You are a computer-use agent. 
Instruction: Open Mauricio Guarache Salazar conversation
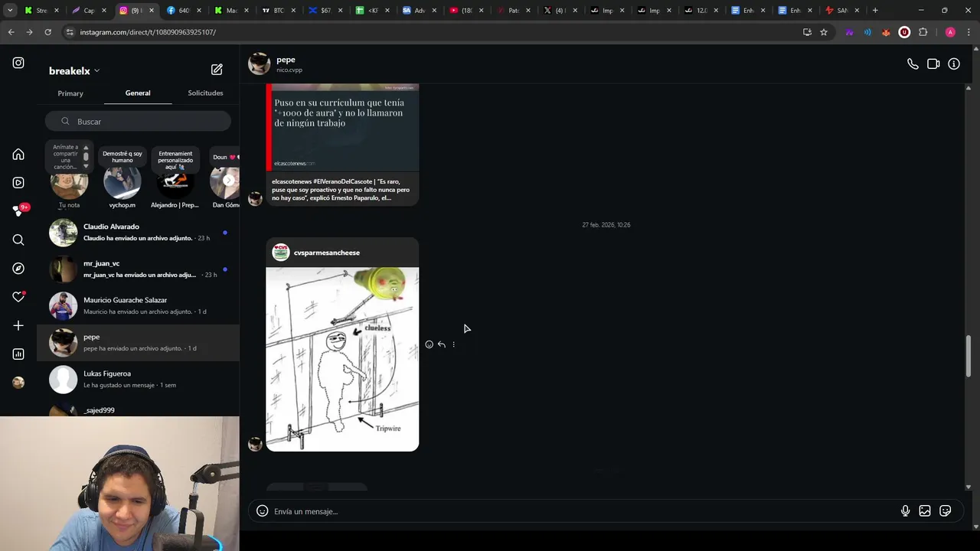click(138, 305)
